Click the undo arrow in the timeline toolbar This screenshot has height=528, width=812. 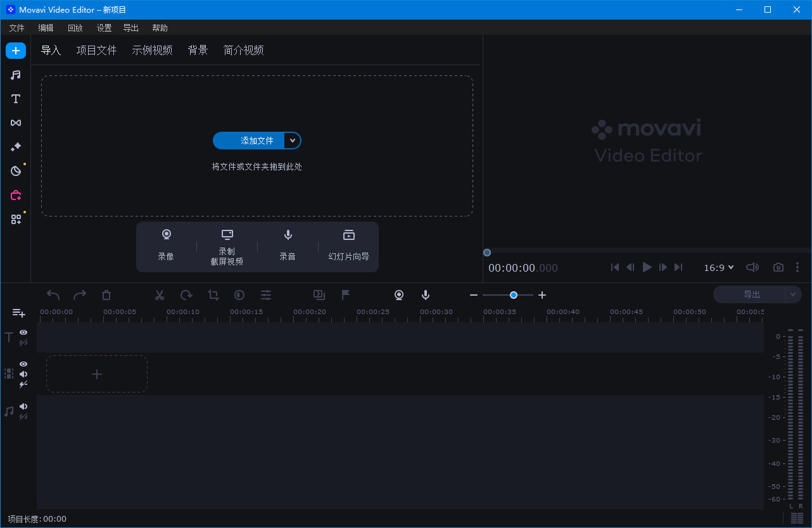(x=53, y=295)
